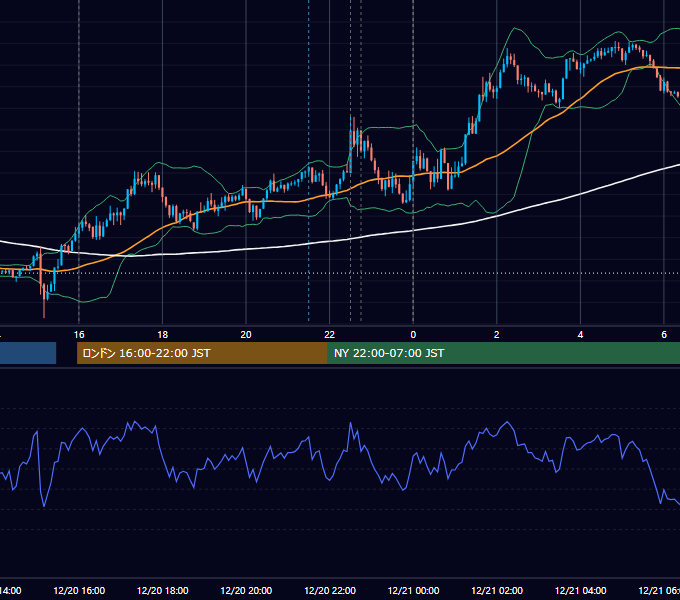
Task: Click the 16 hour axis label
Action: 79,335
